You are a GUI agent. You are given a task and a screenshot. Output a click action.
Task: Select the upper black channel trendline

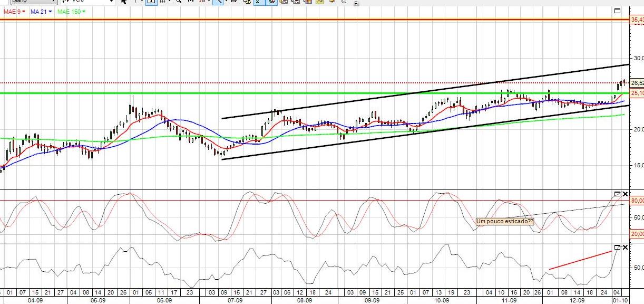[425, 91]
